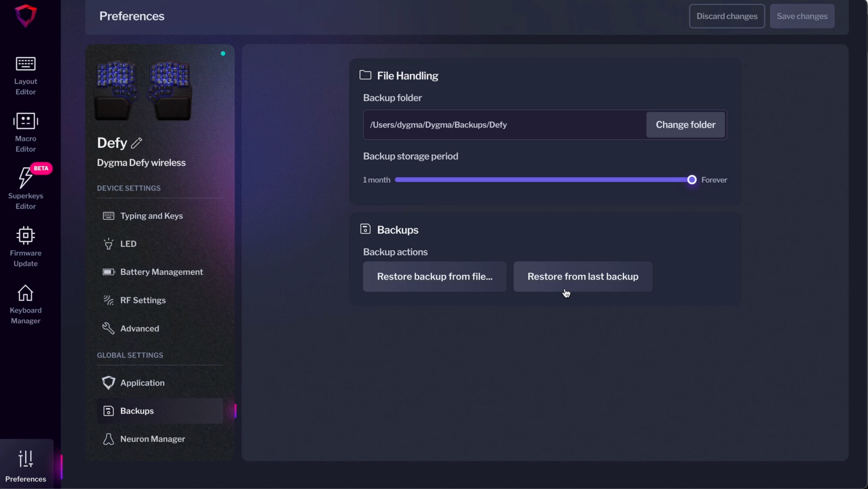Open Battery Management settings
Image resolution: width=868 pixels, height=489 pixels.
point(161,272)
